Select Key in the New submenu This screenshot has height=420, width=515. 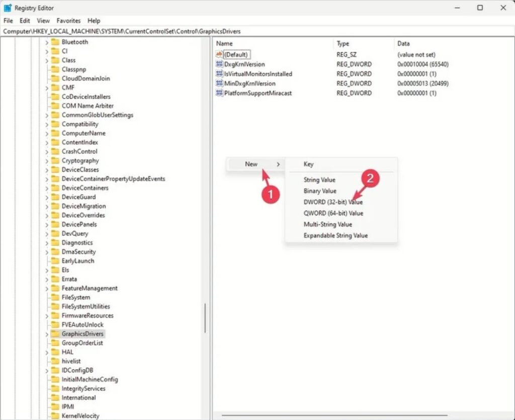pos(308,164)
